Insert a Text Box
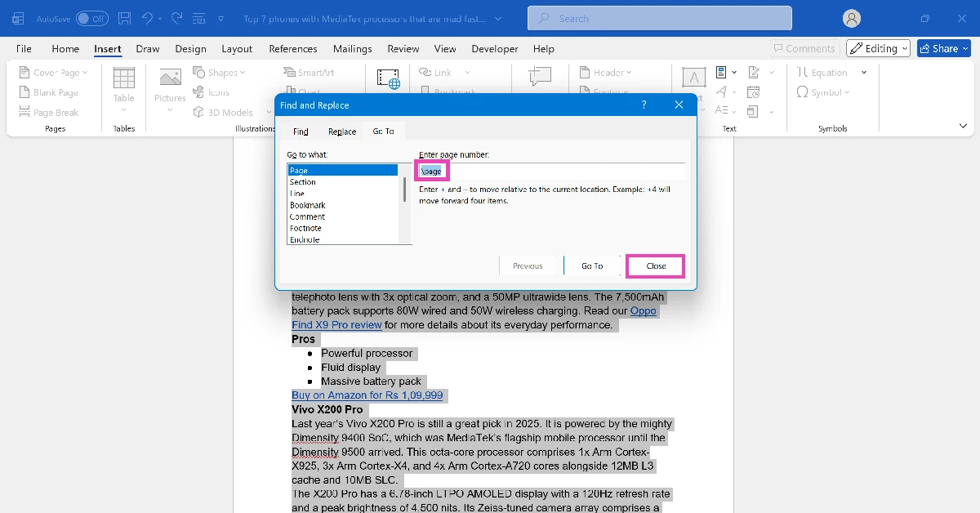 [x=693, y=78]
